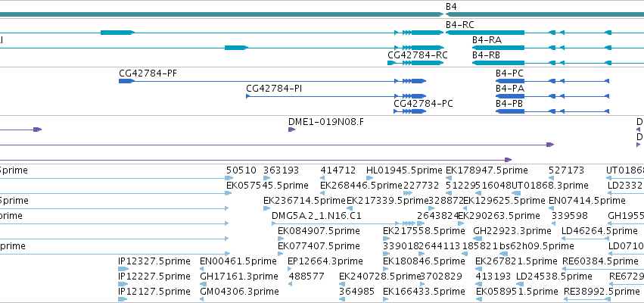Select the 50510 feature label

tap(241, 170)
